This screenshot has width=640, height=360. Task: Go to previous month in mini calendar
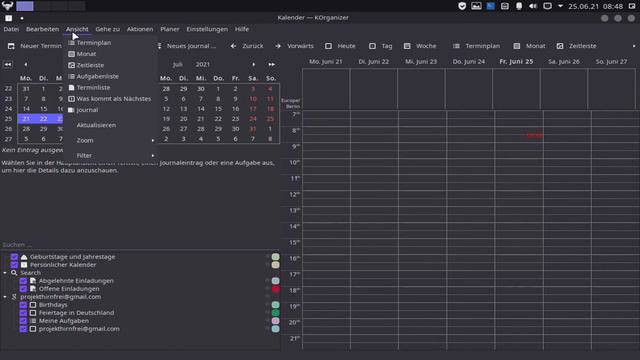(x=26, y=64)
